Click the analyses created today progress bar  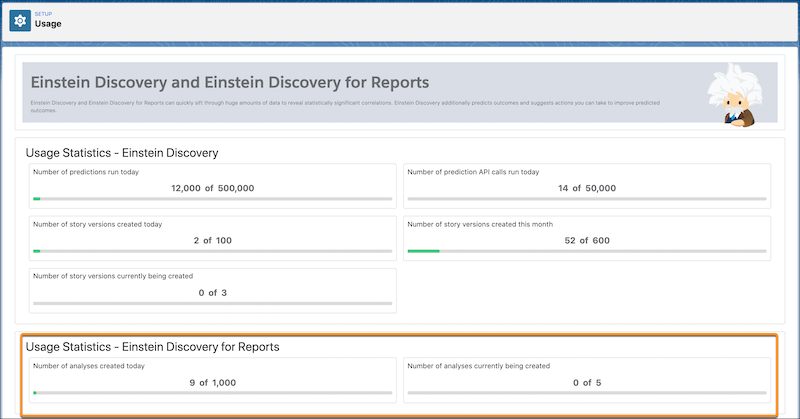pos(213,393)
